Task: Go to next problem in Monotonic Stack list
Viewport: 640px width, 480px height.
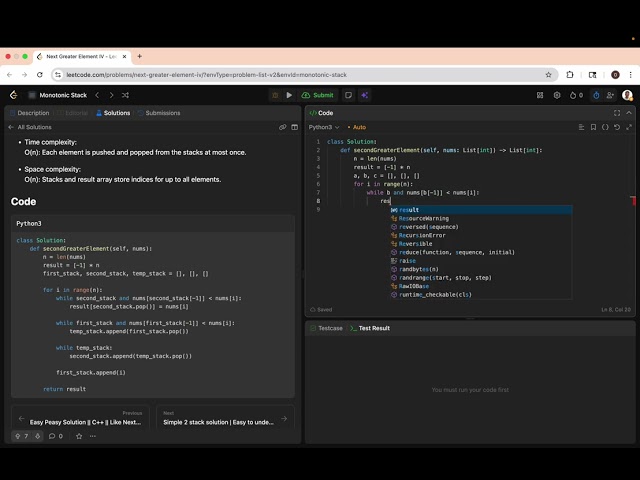Action: 111,95
